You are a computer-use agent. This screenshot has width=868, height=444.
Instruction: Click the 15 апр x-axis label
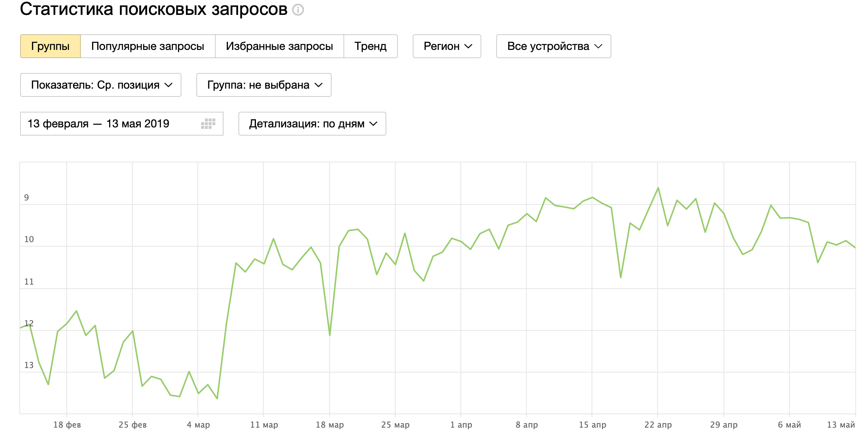[592, 425]
